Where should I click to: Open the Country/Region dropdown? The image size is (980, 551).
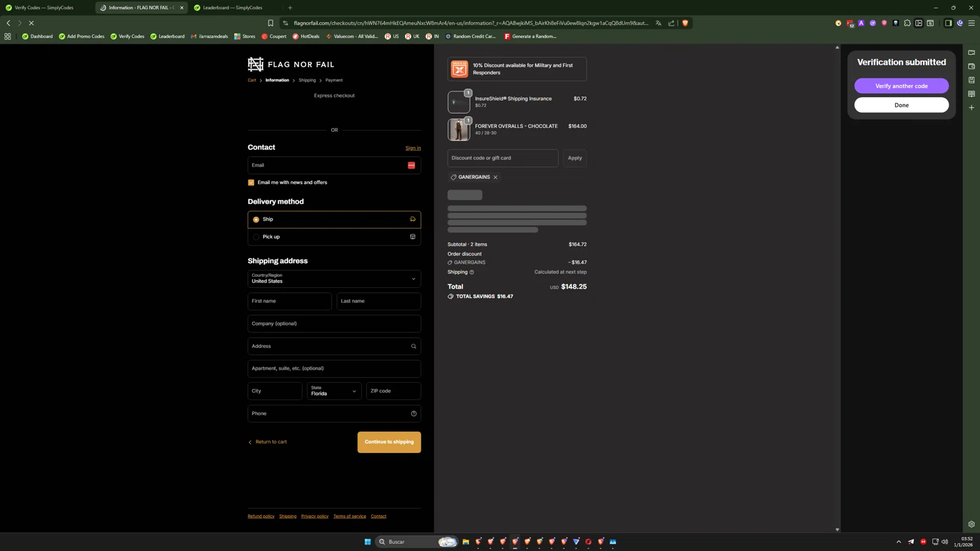pyautogui.click(x=334, y=279)
